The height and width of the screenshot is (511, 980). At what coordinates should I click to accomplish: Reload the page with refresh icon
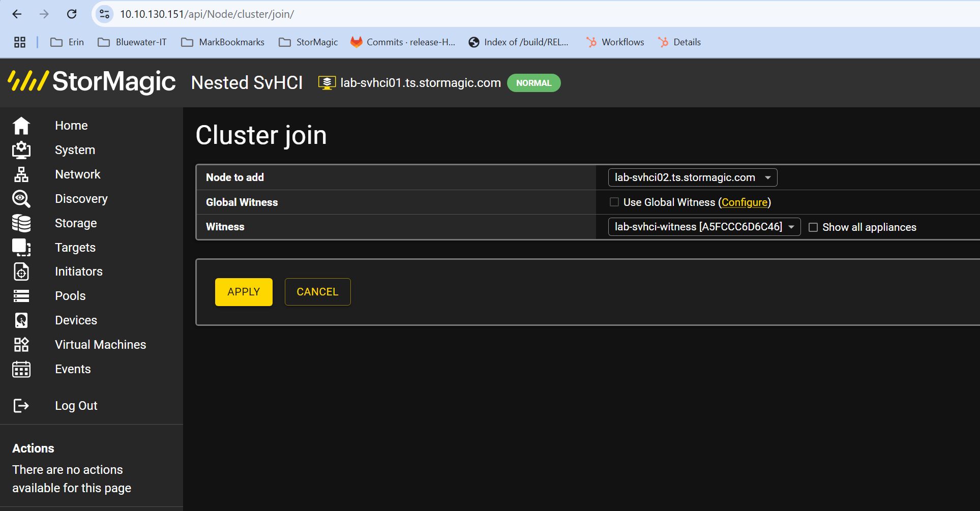click(72, 14)
